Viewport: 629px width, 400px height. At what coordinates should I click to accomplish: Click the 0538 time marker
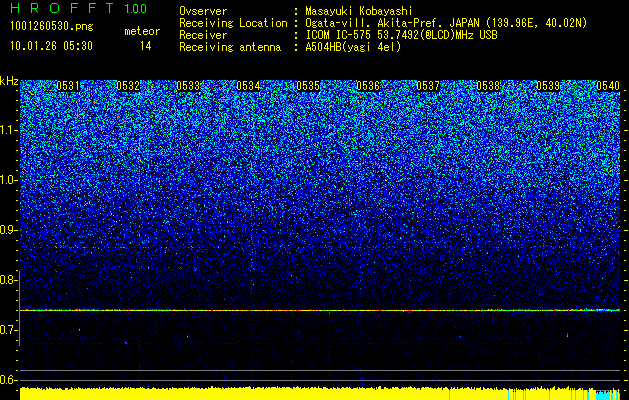[488, 86]
